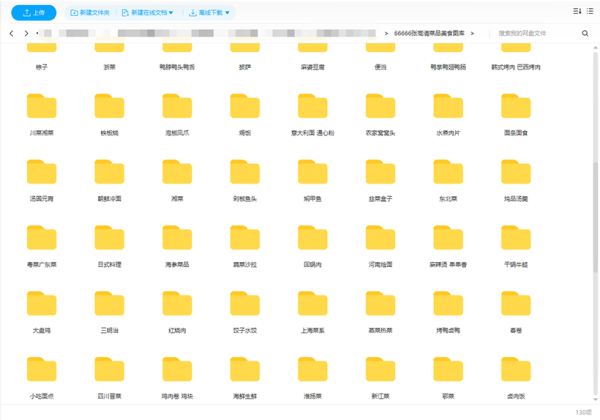This screenshot has width=600, height=420.
Task: Select the 鸭掌鸭翅鸭肠 folder label
Action: pyautogui.click(x=448, y=67)
